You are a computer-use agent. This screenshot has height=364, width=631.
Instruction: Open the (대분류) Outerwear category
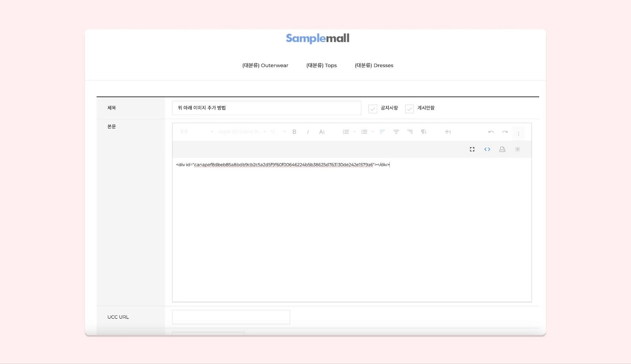point(265,65)
